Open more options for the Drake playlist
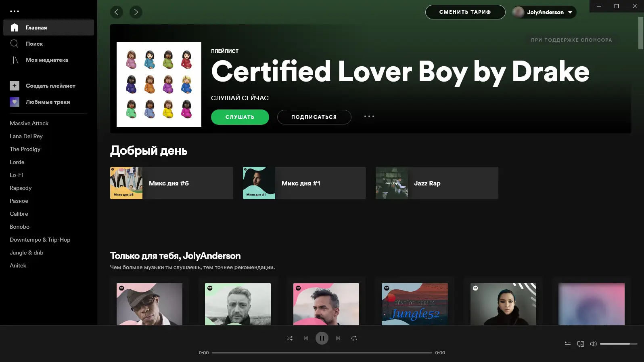Image resolution: width=644 pixels, height=362 pixels. [x=369, y=117]
